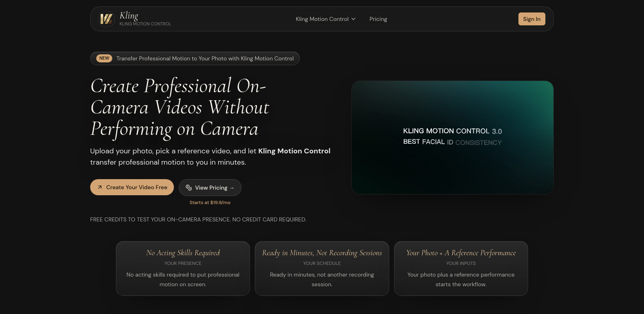Click the 'Starts at $19.9/mo' text
Viewport: 644px width, 314px height.
click(210, 202)
